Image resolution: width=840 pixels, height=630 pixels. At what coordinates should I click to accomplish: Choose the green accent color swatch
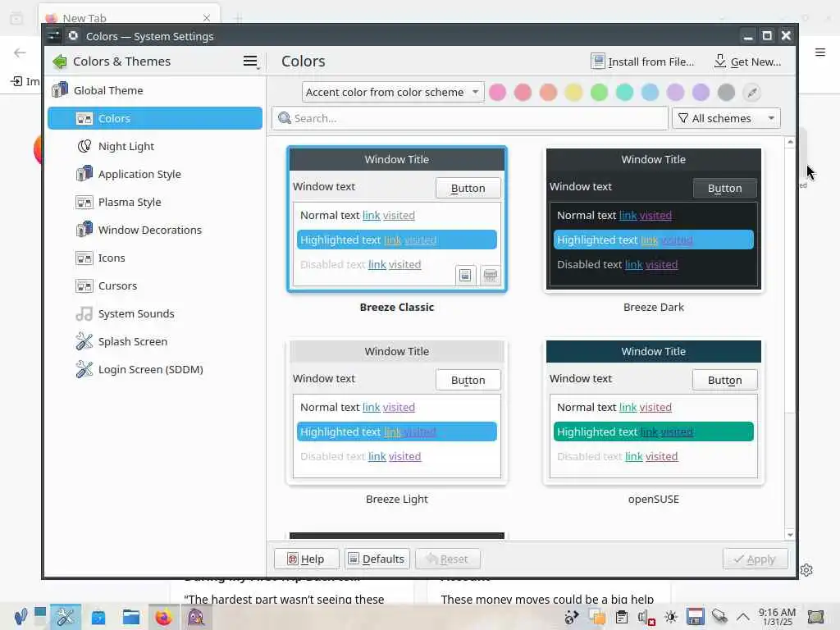pyautogui.click(x=599, y=92)
